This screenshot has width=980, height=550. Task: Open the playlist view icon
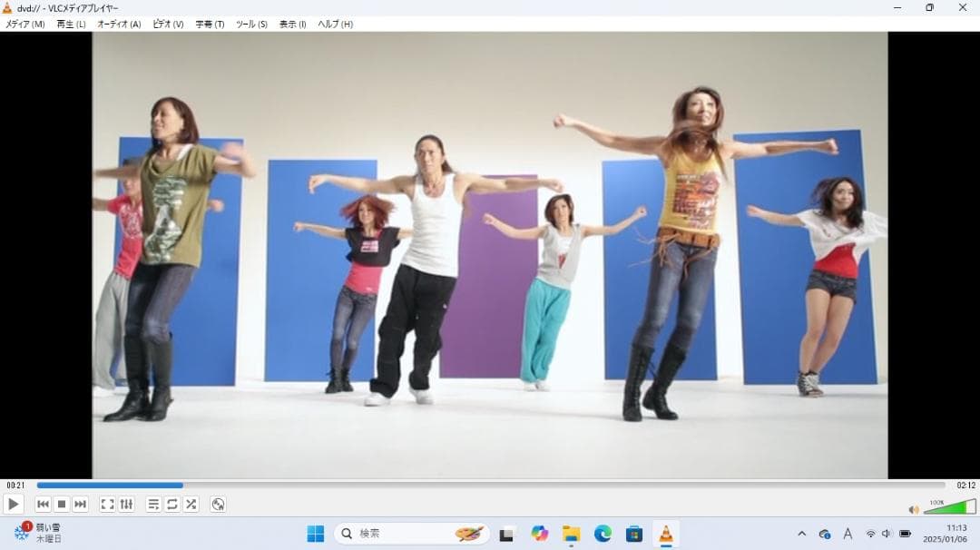pyautogui.click(x=152, y=504)
